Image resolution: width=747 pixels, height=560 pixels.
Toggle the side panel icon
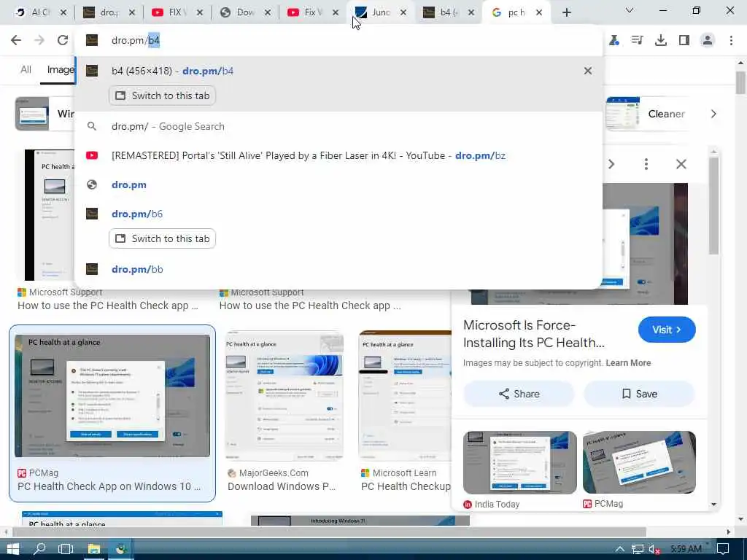click(684, 41)
